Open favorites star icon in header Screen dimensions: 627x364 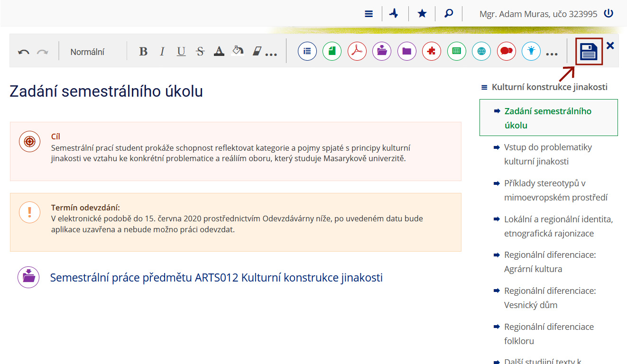coord(422,13)
